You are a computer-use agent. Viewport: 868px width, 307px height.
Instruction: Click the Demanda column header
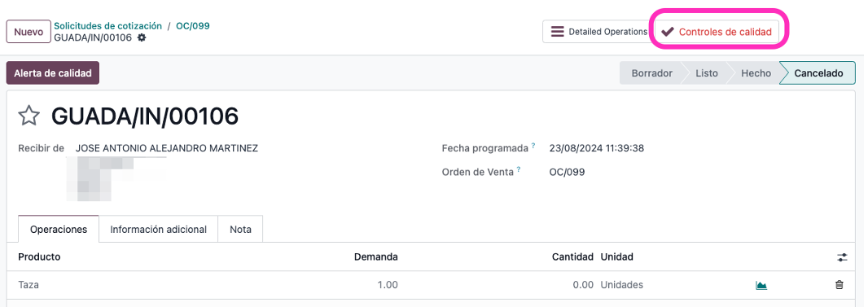coord(376,257)
